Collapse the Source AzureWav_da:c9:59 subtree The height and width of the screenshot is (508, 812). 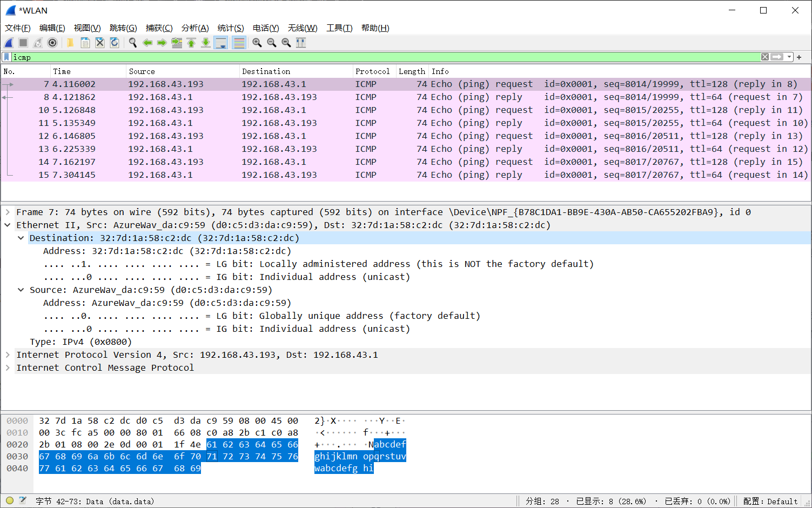21,290
